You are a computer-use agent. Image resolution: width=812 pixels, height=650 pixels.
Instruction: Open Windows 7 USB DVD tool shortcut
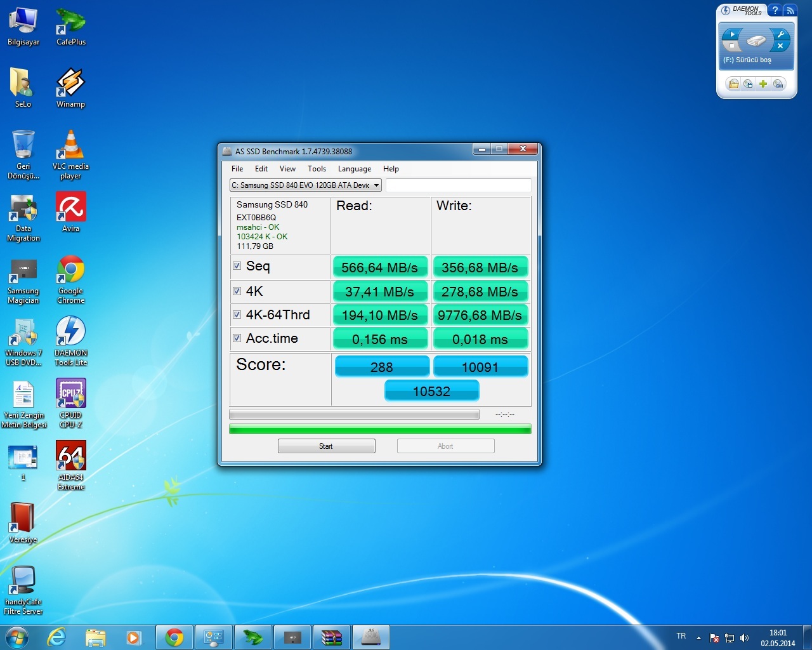pyautogui.click(x=23, y=342)
